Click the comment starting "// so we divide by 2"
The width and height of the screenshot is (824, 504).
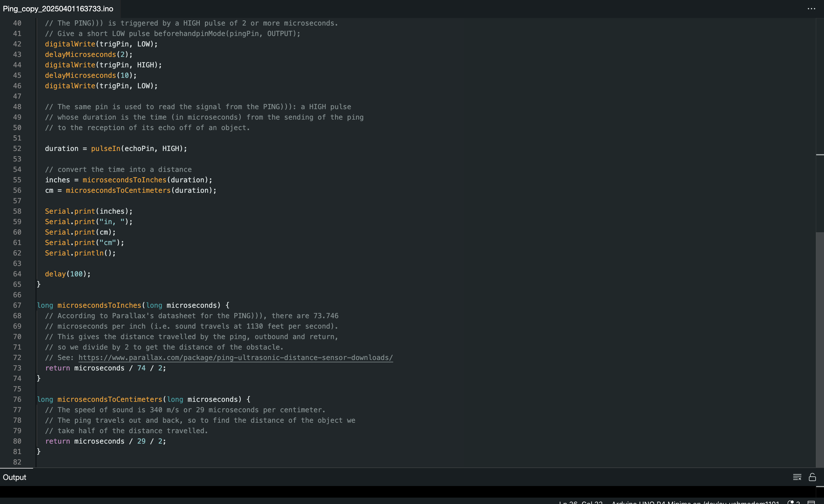(164, 347)
